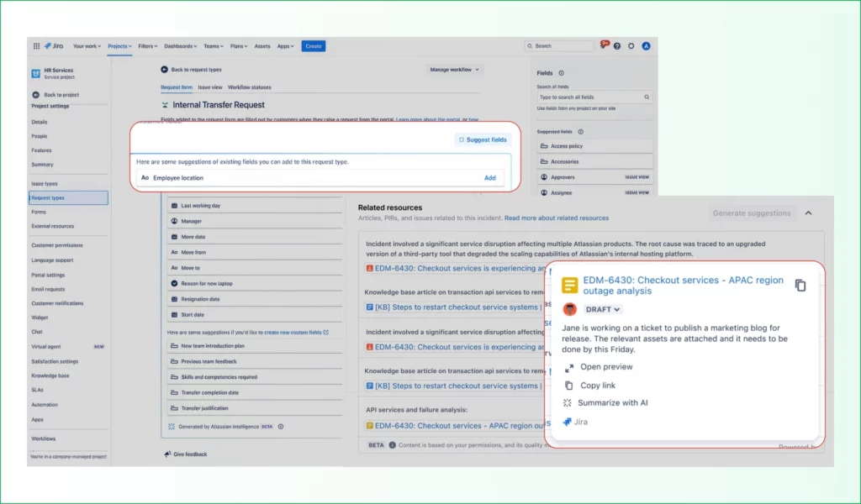The image size is (861, 504).
Task: Click the Summarize with AI sparkle icon
Action: click(x=568, y=403)
